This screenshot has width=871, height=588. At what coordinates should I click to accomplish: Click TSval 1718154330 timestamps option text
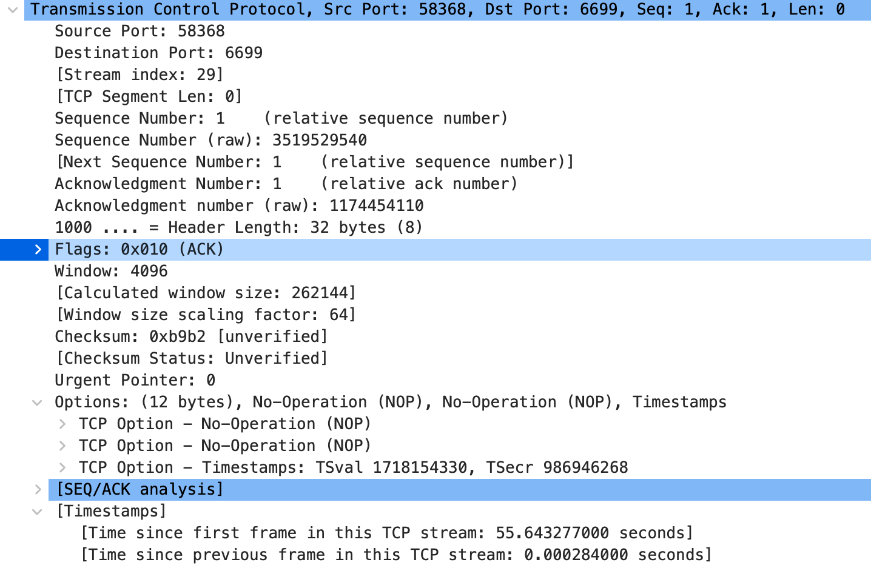coord(354,467)
